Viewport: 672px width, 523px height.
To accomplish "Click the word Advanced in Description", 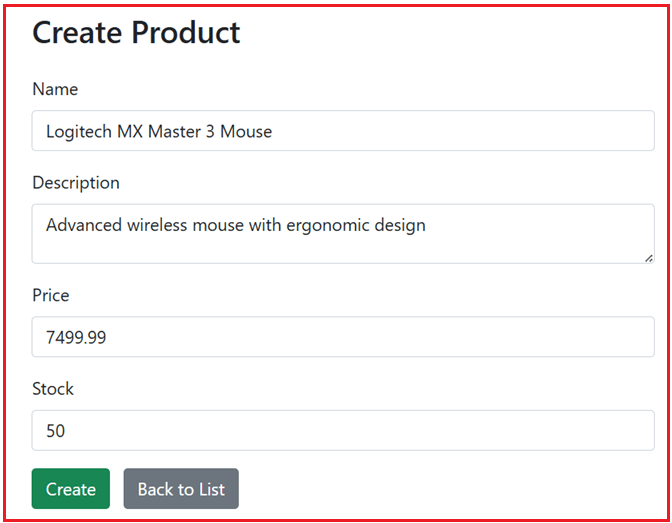I will click(84, 225).
